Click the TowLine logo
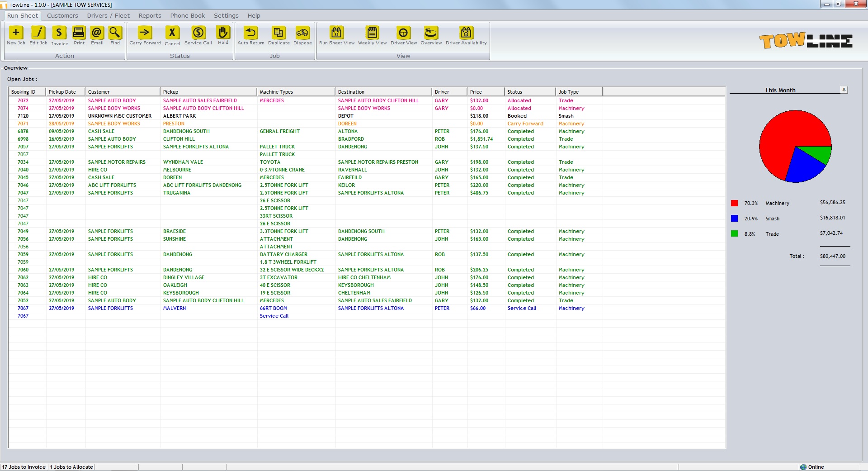868x471 pixels. [806, 40]
